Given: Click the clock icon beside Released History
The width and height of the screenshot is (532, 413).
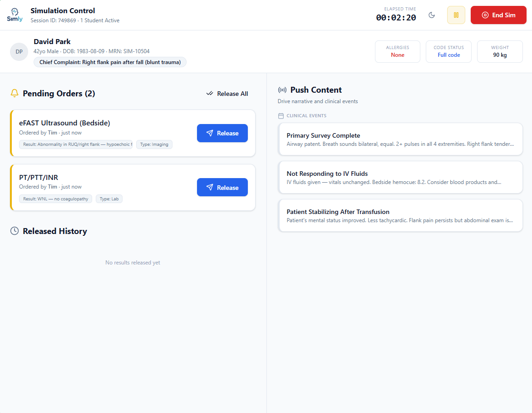Looking at the screenshot, I should pos(14,231).
